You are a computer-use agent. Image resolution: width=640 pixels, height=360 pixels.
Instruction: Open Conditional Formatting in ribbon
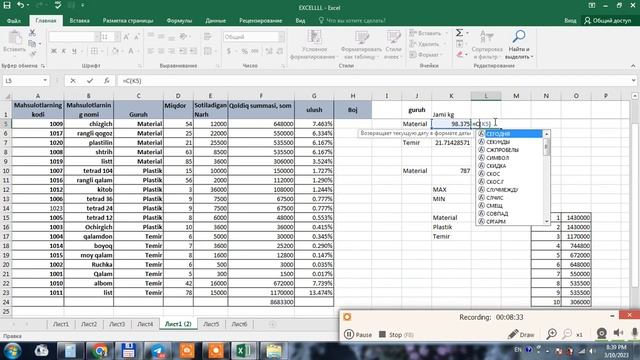314,44
